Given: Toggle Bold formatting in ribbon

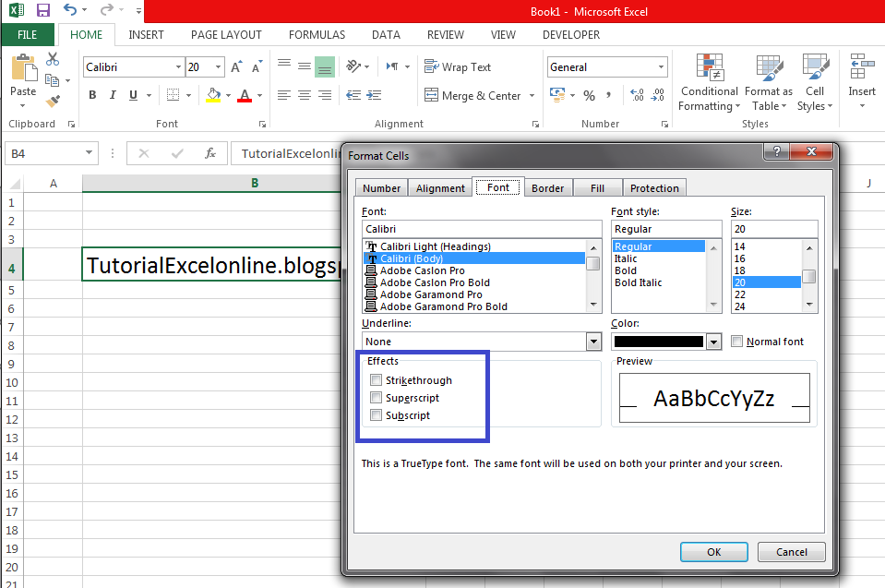Looking at the screenshot, I should coord(92,95).
